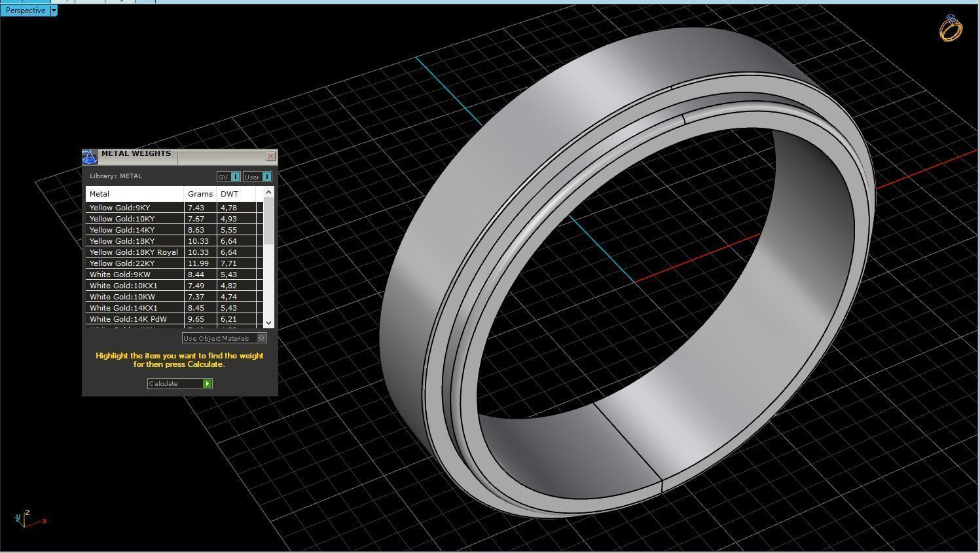Select the White Gold:9KW row
The image size is (980, 553).
point(174,275)
